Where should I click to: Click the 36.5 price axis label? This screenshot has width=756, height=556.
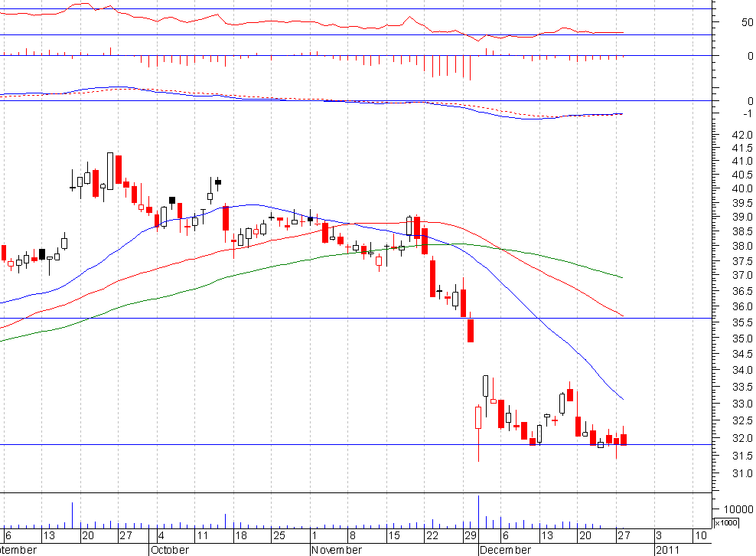point(742,291)
